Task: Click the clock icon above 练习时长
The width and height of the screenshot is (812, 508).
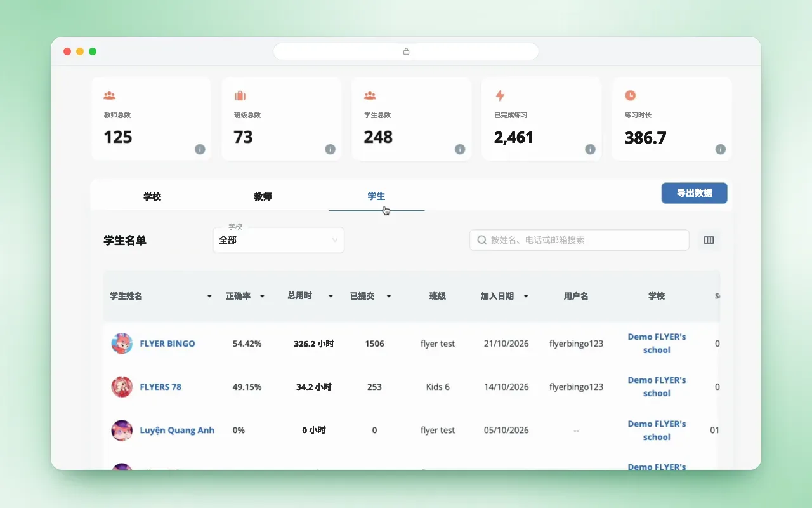Action: click(x=630, y=95)
